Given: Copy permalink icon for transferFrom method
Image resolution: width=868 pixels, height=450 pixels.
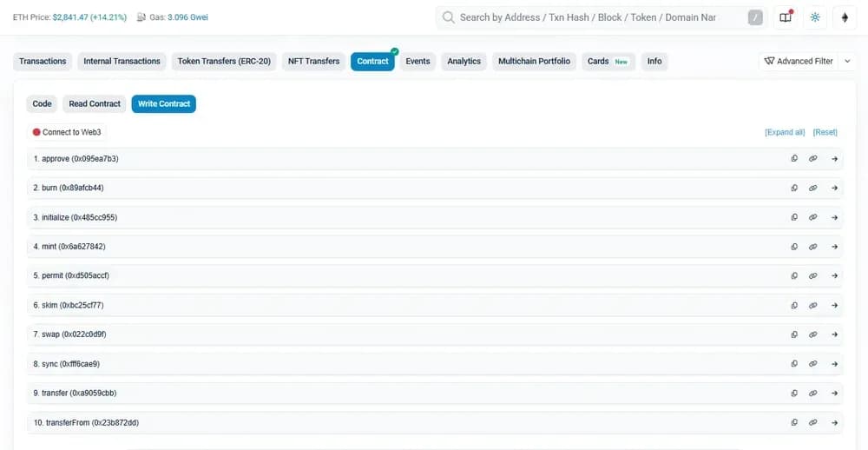Looking at the screenshot, I should 813,422.
